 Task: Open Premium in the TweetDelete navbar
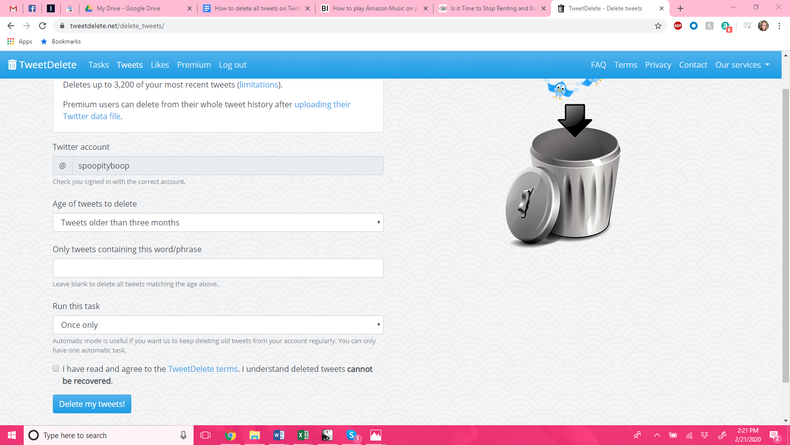click(x=193, y=65)
